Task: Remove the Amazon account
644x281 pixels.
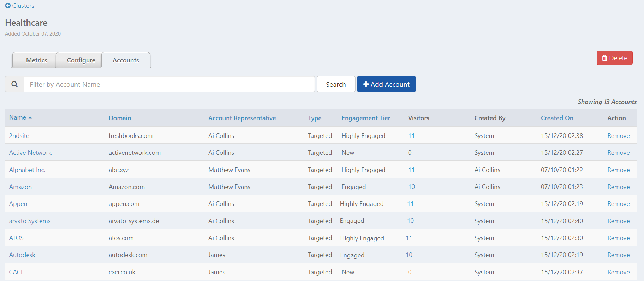Action: tap(618, 187)
